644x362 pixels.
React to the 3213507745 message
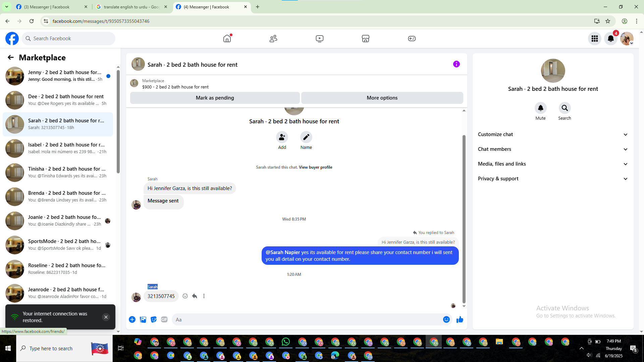(x=185, y=296)
